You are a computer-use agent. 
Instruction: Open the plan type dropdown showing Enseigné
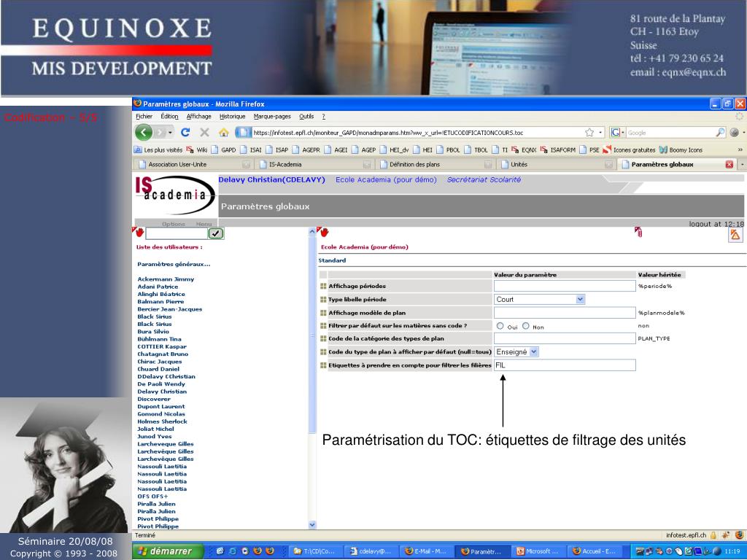coord(516,352)
